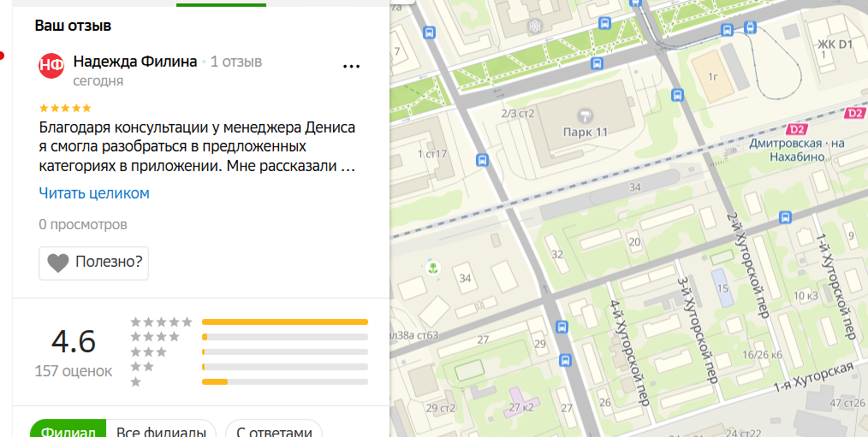Click the southern bus stop below house 29
Image resolution: width=868 pixels, height=437 pixels.
(x=565, y=361)
